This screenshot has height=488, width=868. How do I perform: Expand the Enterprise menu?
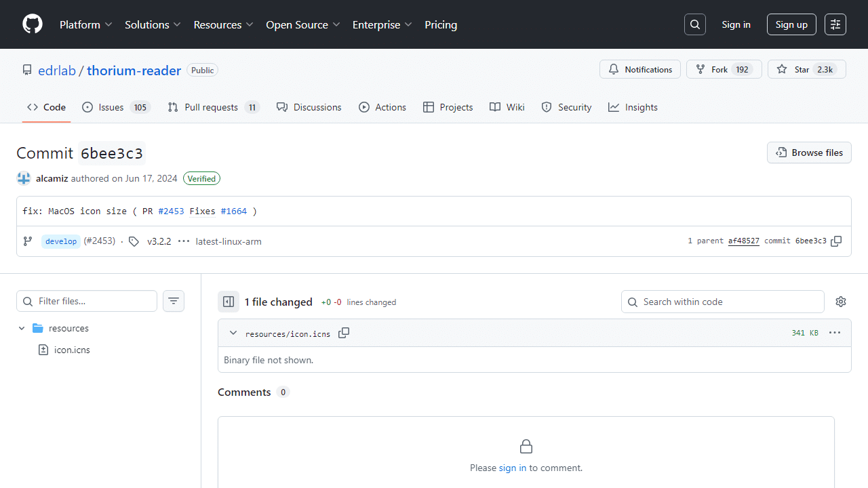click(382, 24)
